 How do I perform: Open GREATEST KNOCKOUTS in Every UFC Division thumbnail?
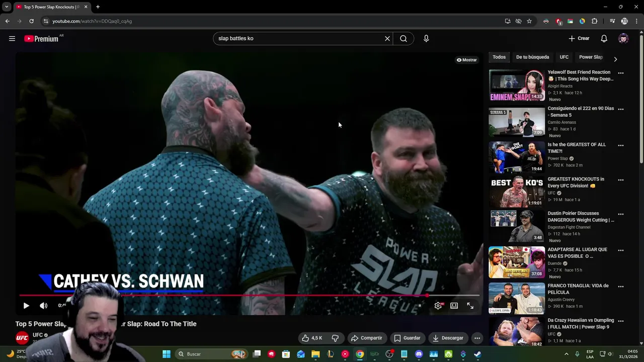tap(517, 192)
